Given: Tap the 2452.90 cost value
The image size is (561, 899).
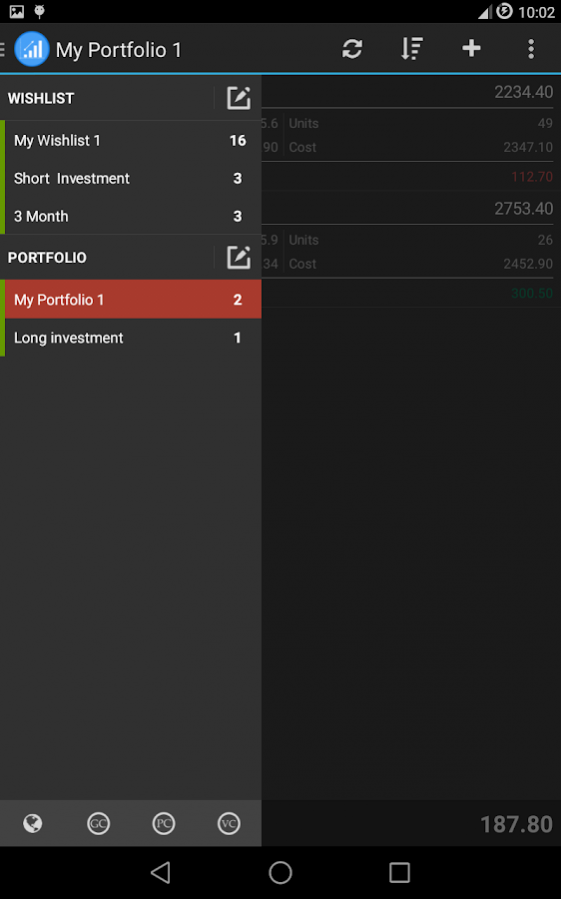Looking at the screenshot, I should click(528, 264).
